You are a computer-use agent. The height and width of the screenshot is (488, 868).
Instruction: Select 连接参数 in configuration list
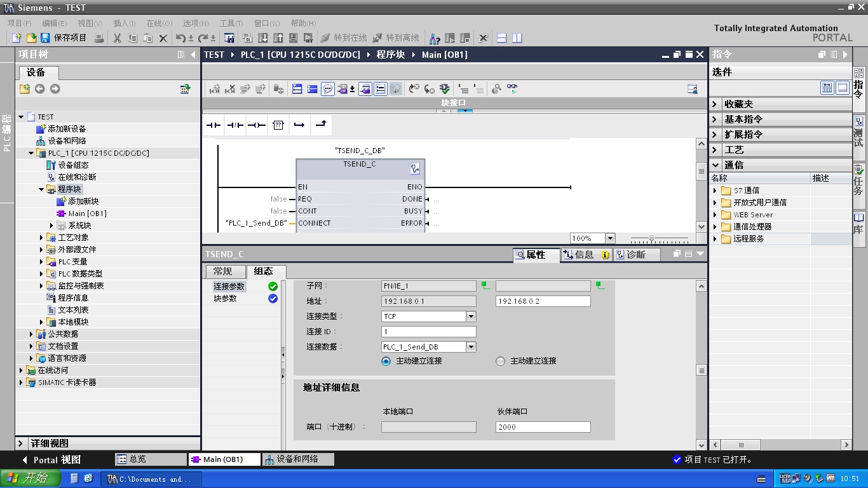[229, 287]
